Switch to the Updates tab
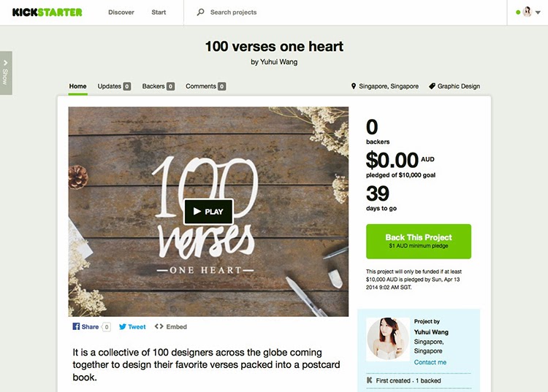 pyautogui.click(x=114, y=86)
